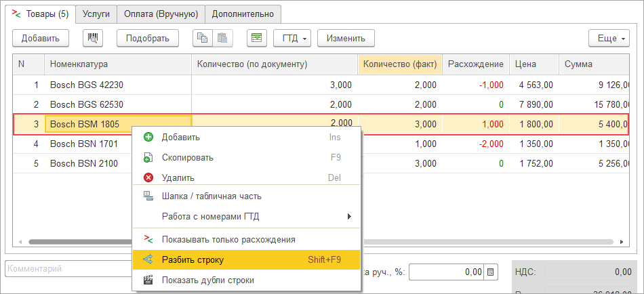Viewport: 644px width, 294px height.
Task: Click Удалить in the context menu
Action: 178,177
